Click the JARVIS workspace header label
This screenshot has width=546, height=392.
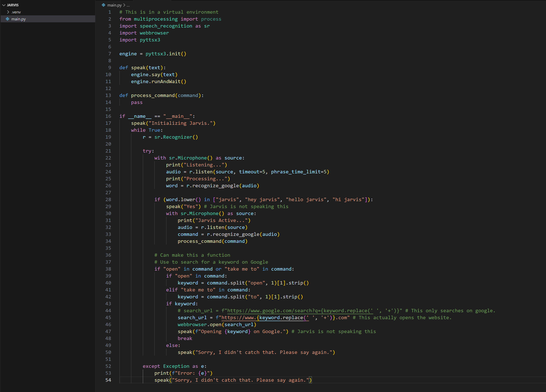pos(13,5)
